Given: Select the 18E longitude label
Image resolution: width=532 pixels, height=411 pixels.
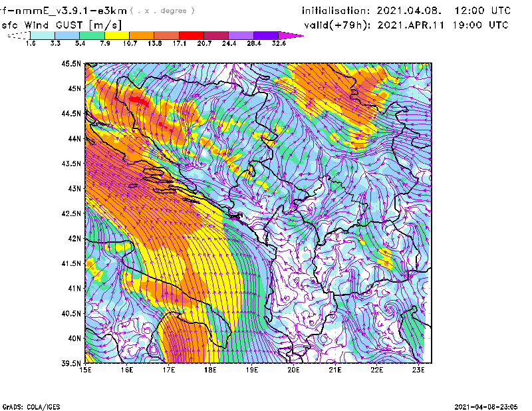Looking at the screenshot, I should tap(210, 370).
